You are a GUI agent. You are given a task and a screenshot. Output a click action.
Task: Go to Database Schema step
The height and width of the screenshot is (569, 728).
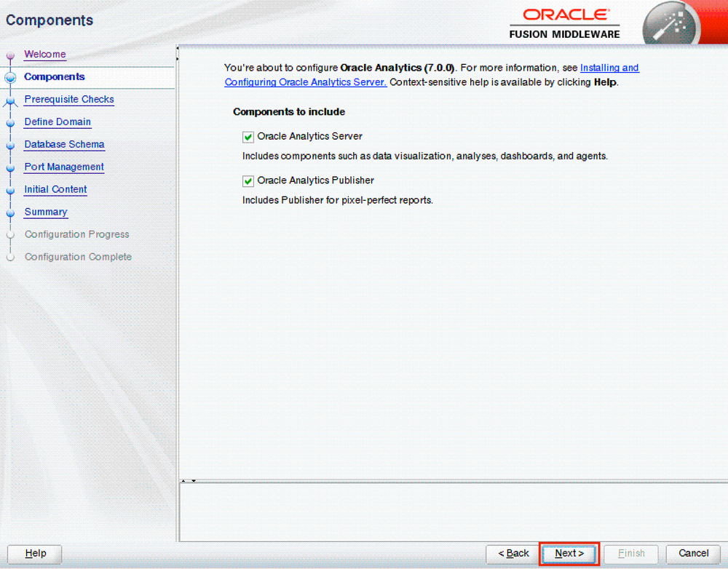(x=65, y=144)
